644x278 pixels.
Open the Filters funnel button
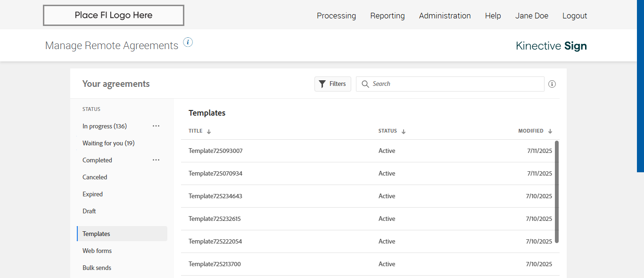(332, 84)
